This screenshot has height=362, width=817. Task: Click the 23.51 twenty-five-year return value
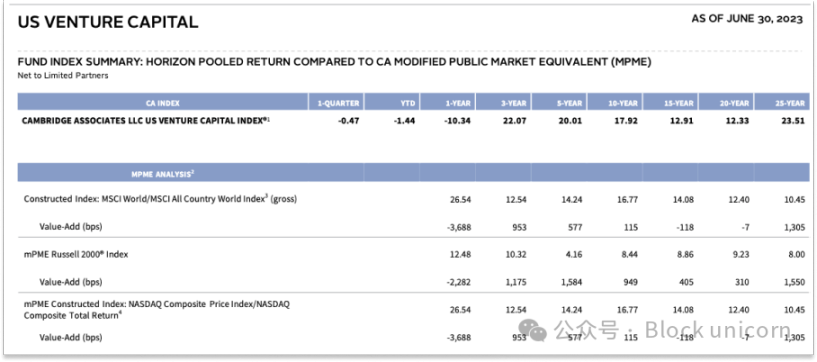(794, 121)
